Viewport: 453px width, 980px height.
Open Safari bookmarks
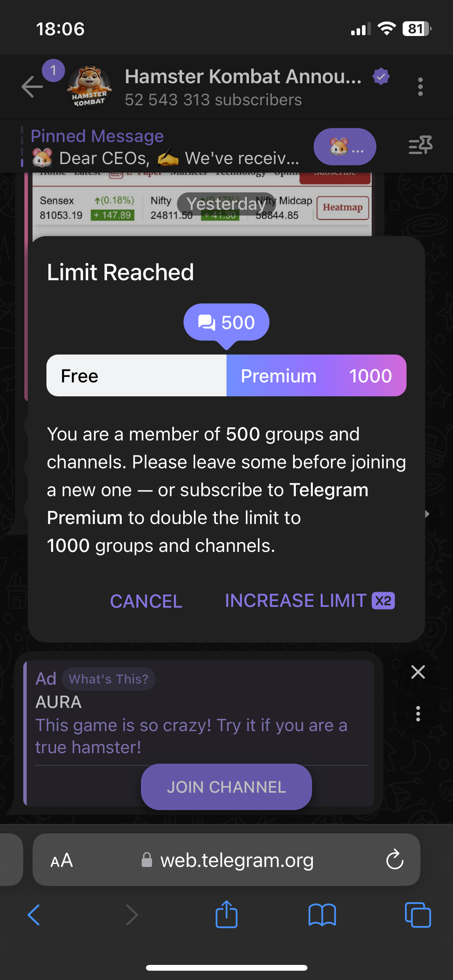pyautogui.click(x=322, y=915)
